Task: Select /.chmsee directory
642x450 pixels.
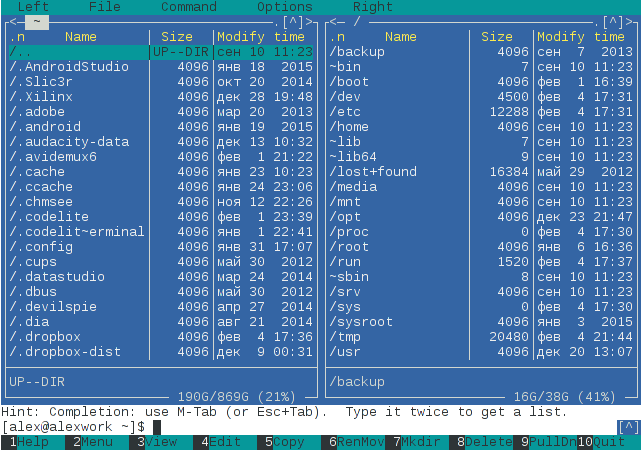Action: (161, 202)
